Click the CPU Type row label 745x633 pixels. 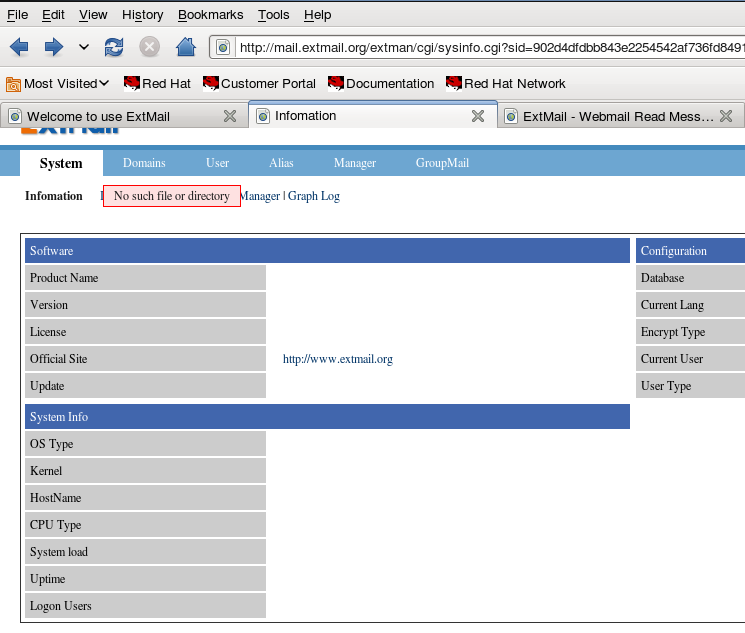coord(145,525)
